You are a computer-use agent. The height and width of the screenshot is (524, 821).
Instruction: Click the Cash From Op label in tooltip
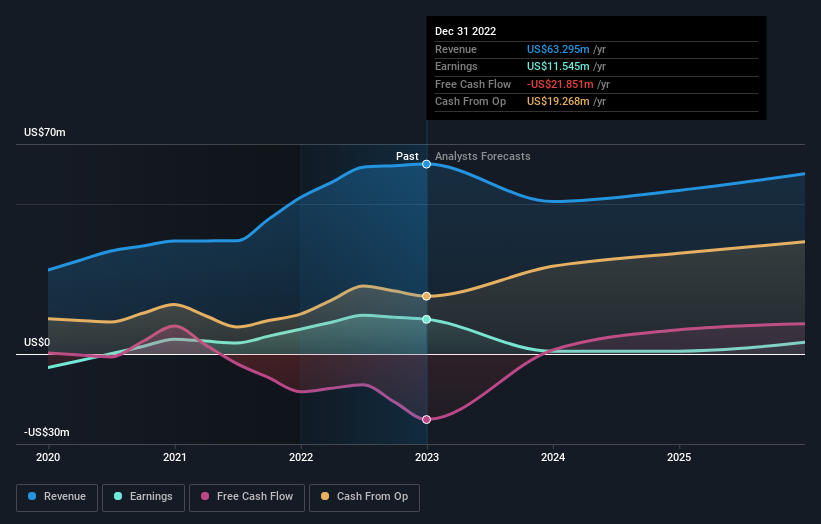click(470, 102)
